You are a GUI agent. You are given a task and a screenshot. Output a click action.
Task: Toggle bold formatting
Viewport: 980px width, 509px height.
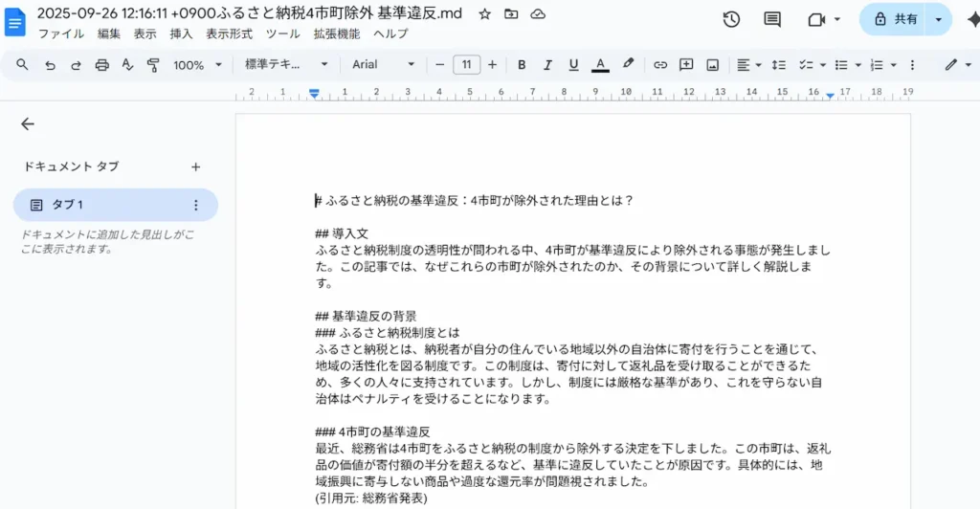click(522, 65)
